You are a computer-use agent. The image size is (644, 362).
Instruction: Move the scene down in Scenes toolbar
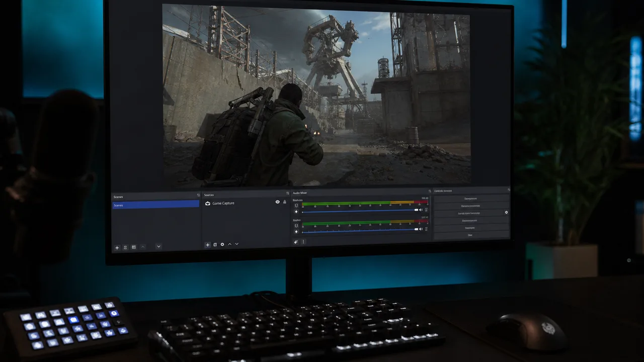click(x=158, y=247)
